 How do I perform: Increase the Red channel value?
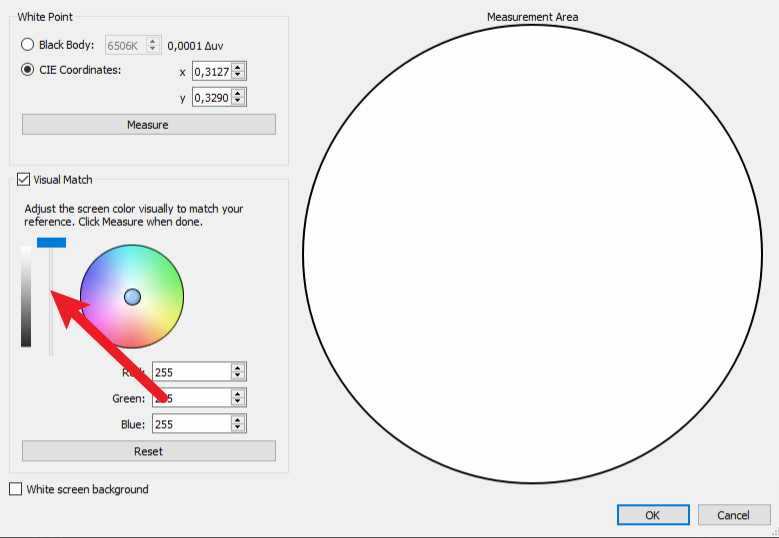coord(238,368)
